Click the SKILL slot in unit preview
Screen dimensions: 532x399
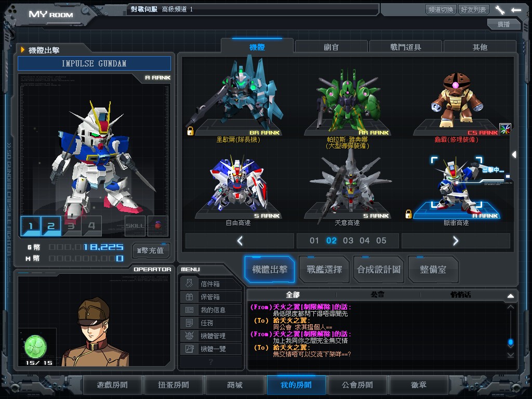tap(135, 225)
